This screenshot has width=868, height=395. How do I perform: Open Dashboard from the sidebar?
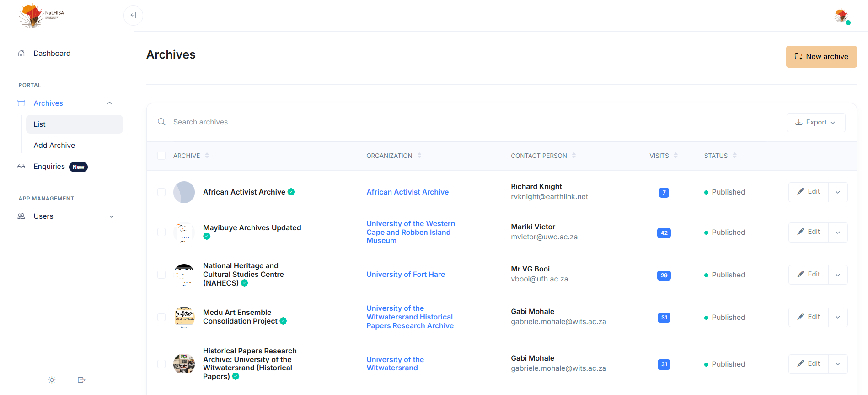[52, 53]
